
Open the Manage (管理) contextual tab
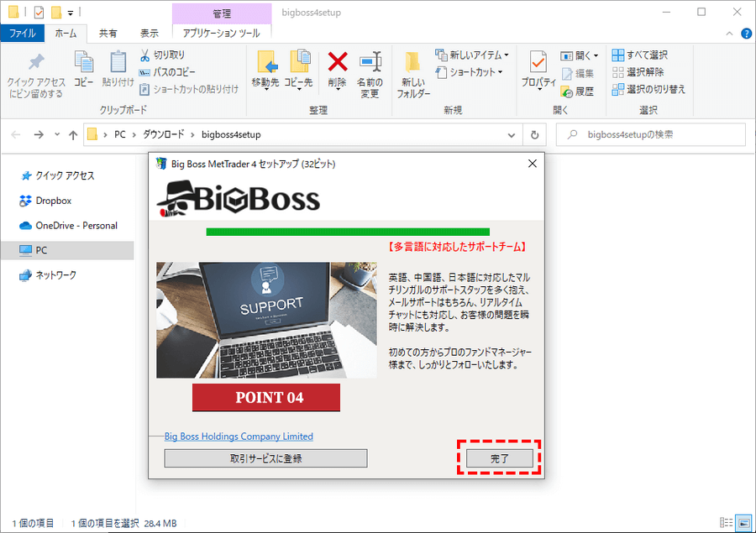(222, 13)
